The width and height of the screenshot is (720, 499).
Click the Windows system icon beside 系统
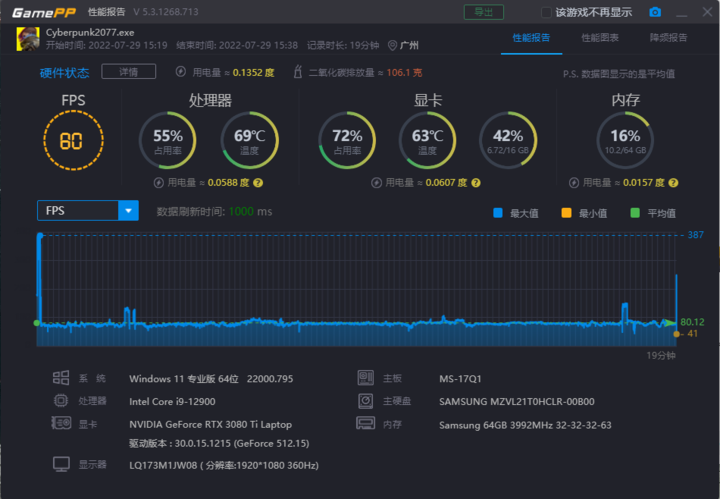[61, 378]
